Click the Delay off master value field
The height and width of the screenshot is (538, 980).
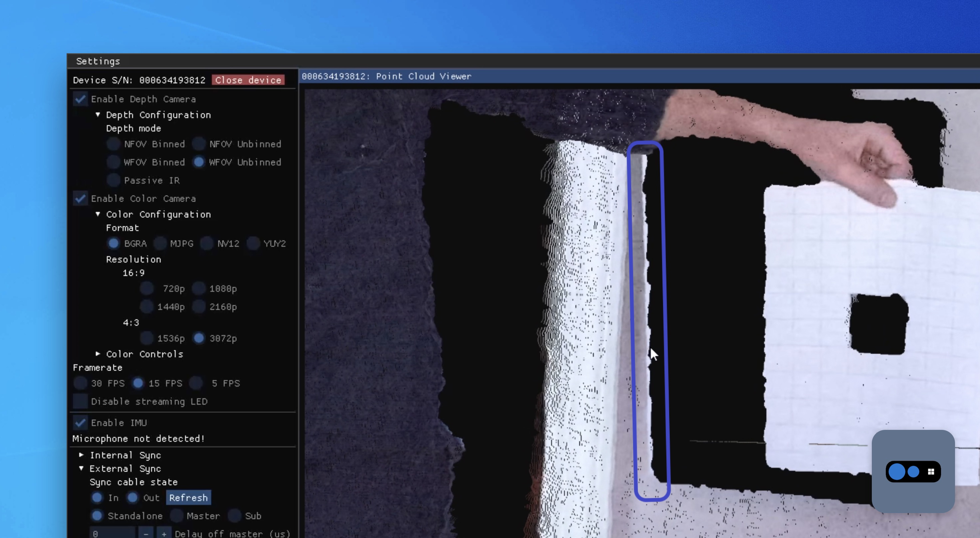[112, 533]
